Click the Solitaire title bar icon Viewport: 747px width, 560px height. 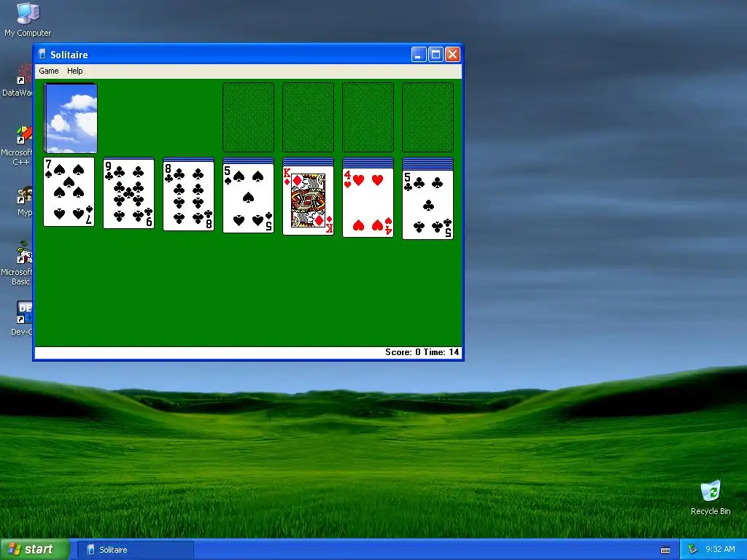42,54
